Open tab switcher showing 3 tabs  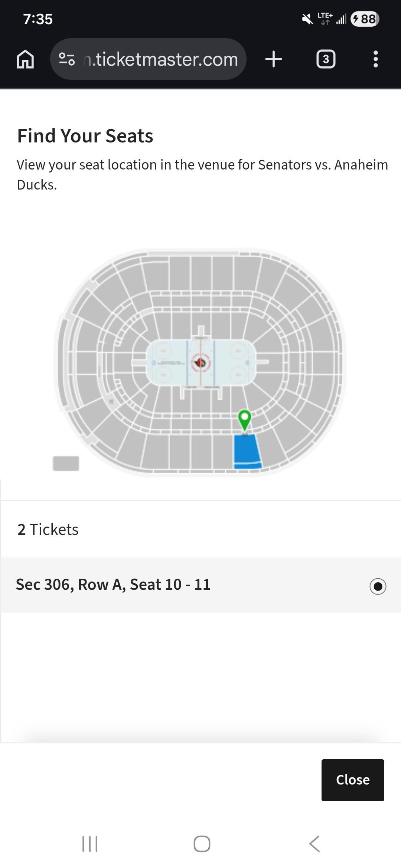pos(326,59)
